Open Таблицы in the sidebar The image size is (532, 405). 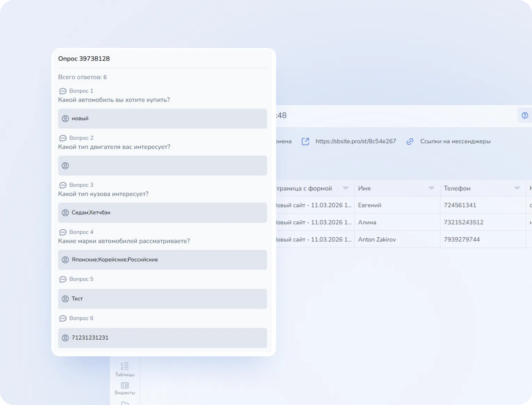point(124,369)
